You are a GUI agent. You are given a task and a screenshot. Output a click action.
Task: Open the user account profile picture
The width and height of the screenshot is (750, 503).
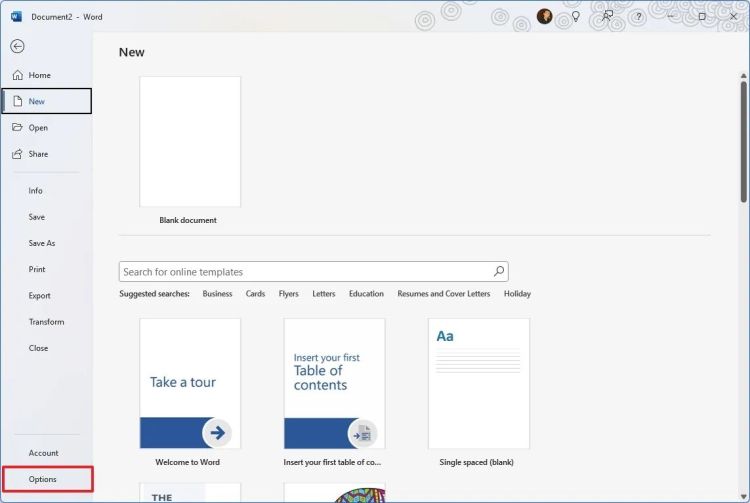545,16
